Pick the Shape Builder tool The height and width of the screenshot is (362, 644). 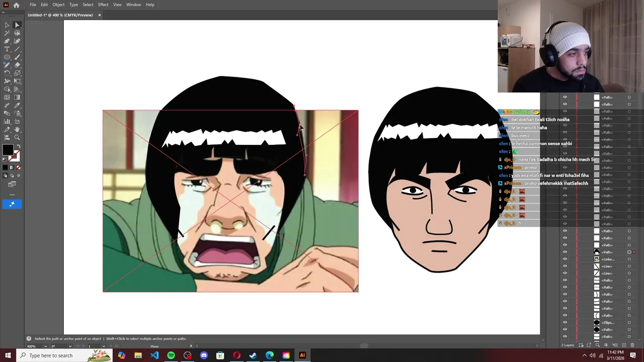coord(7,89)
